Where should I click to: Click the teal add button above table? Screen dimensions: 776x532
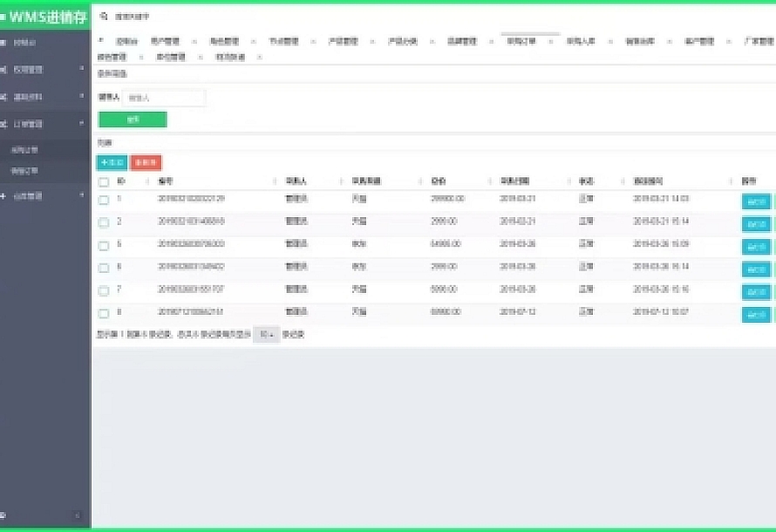(111, 162)
